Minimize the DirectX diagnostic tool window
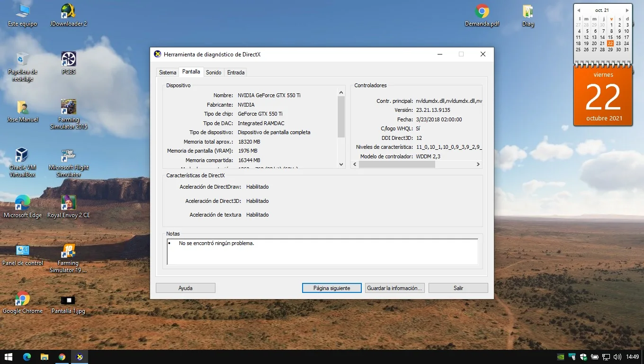Viewport: 644px width, 364px height. tap(439, 54)
